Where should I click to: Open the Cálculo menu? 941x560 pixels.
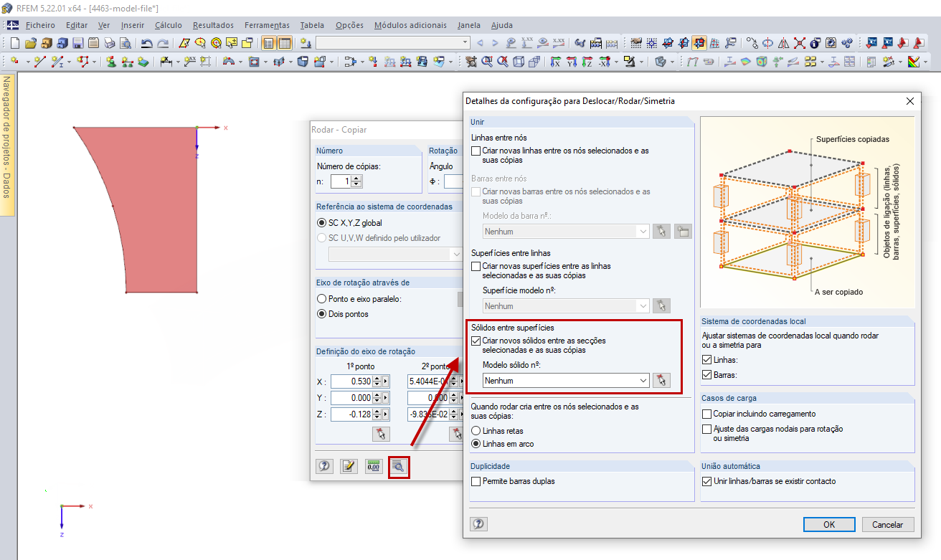(169, 25)
